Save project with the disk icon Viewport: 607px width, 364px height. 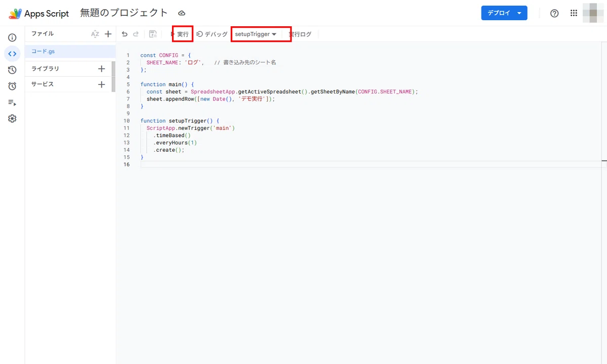153,34
